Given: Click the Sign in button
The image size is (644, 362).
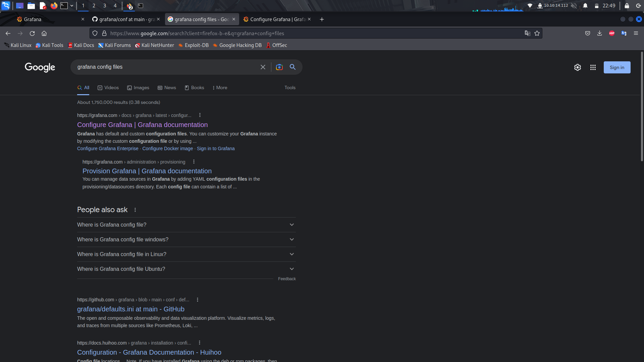Looking at the screenshot, I should pyautogui.click(x=617, y=67).
